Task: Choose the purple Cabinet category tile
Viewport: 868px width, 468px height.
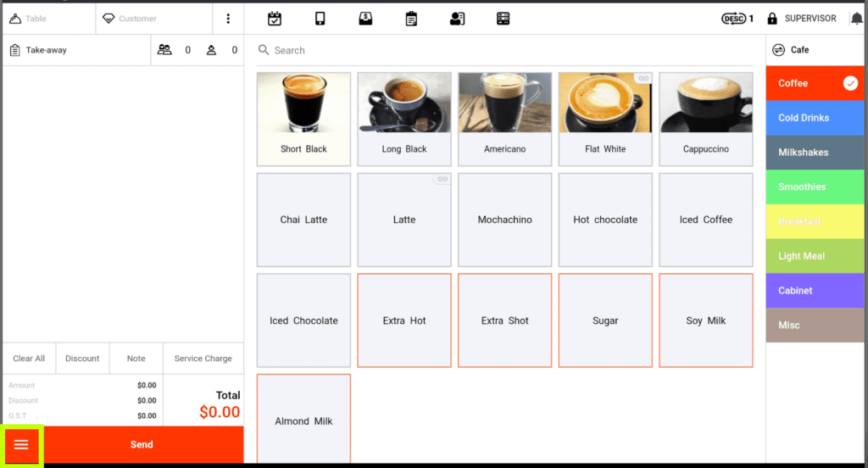Action: coord(816,291)
